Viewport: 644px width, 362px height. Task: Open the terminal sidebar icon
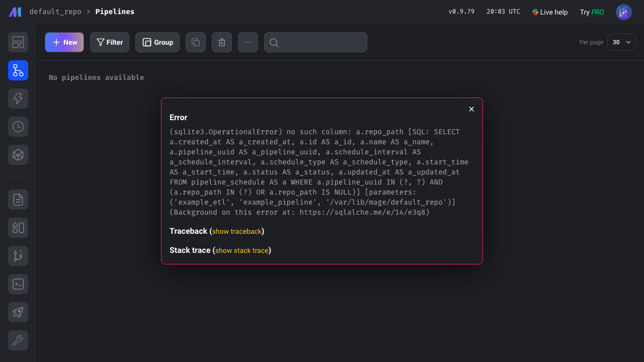pos(18,284)
